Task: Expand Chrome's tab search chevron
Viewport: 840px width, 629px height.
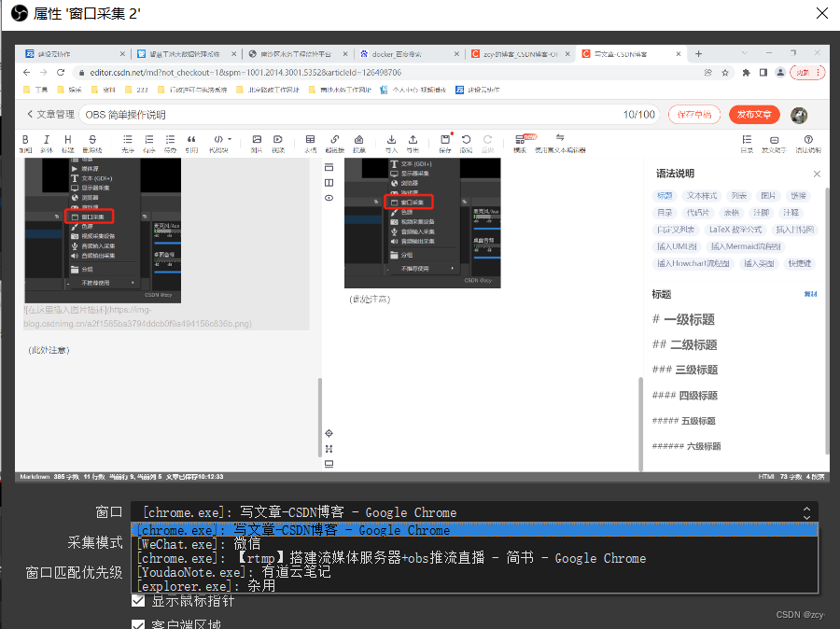Action: pos(744,53)
